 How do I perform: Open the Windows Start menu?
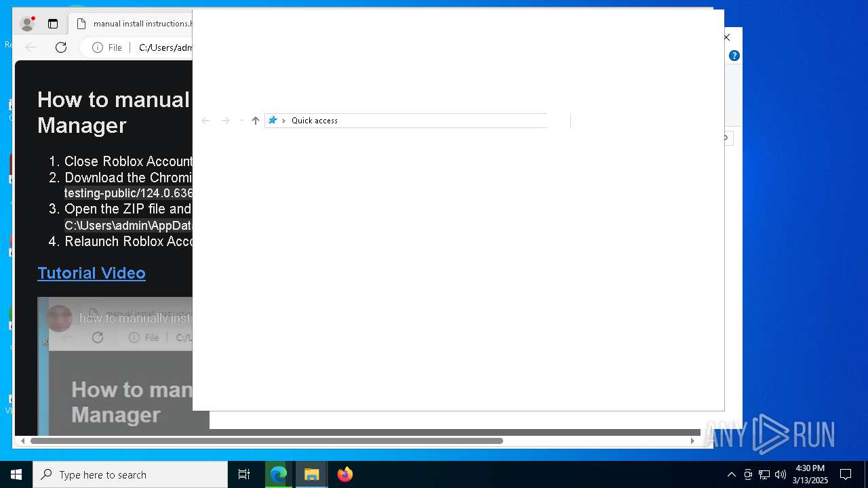click(16, 474)
